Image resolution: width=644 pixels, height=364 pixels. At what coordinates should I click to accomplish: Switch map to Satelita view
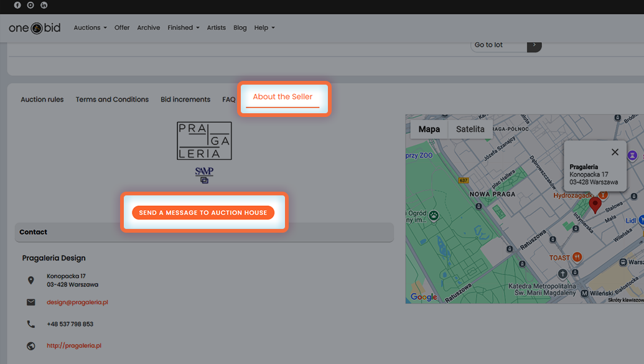coord(470,129)
